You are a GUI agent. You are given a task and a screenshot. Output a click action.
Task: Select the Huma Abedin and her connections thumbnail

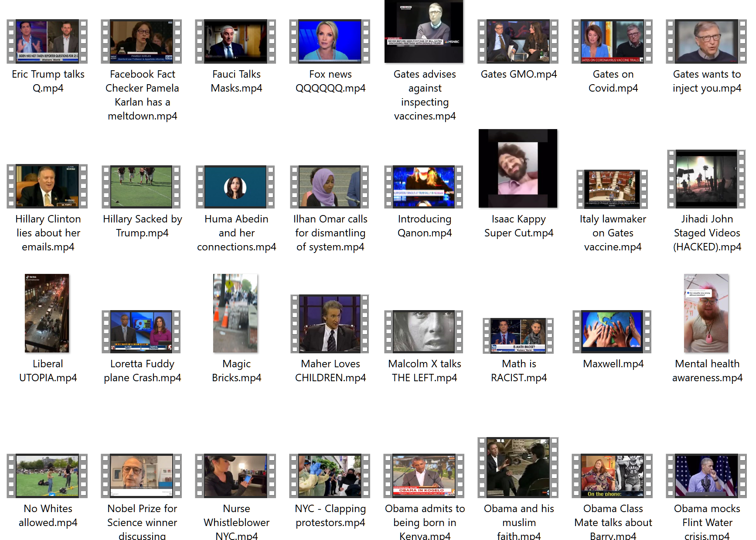click(x=236, y=187)
